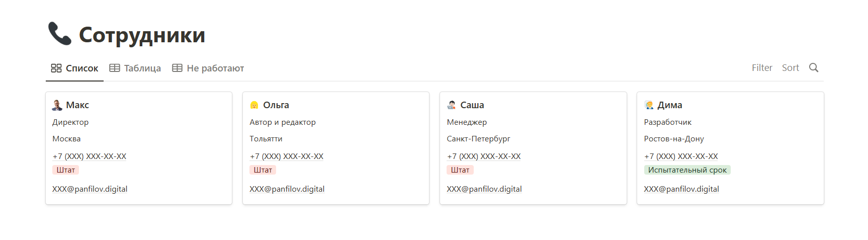Click Дима's Испытательный срок green tag
This screenshot has height=240, width=868.
point(687,170)
